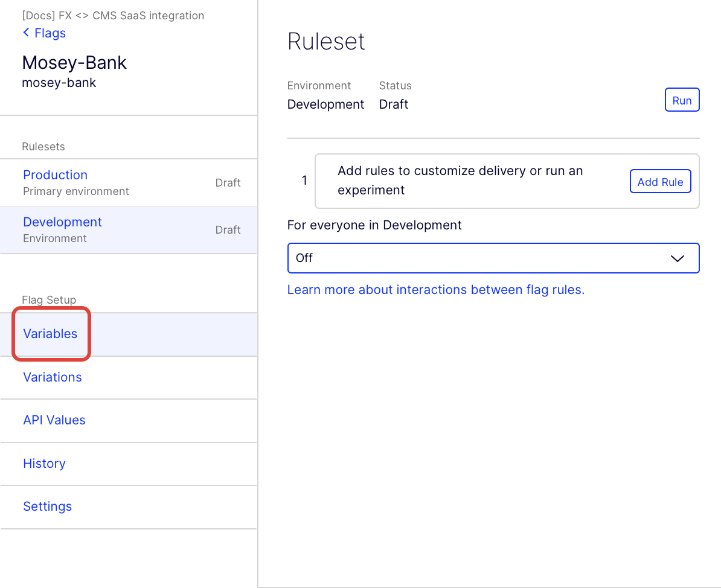Click the Docs FX CMS SaaS integration project name
The width and height of the screenshot is (721, 588).
(113, 16)
